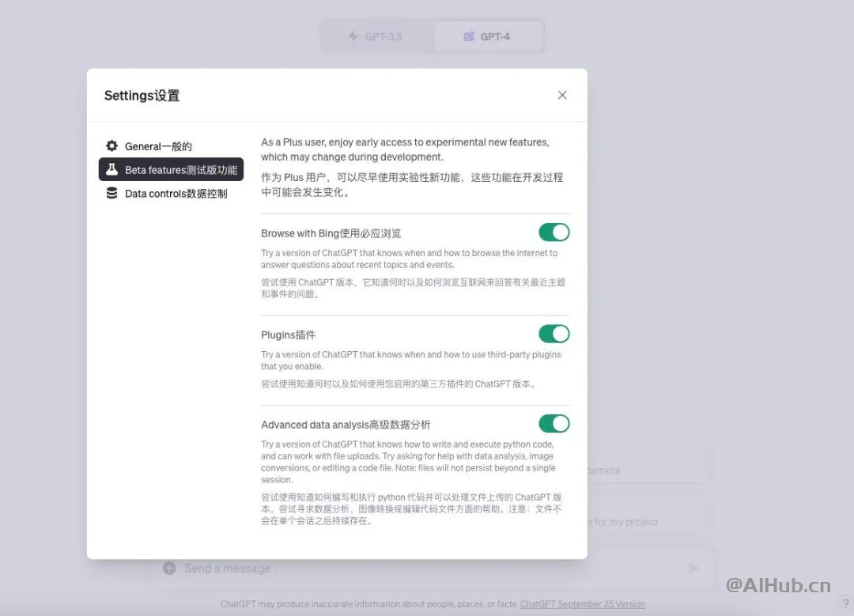The image size is (854, 616).
Task: Close the Settings dialog with the X
Action: point(562,96)
